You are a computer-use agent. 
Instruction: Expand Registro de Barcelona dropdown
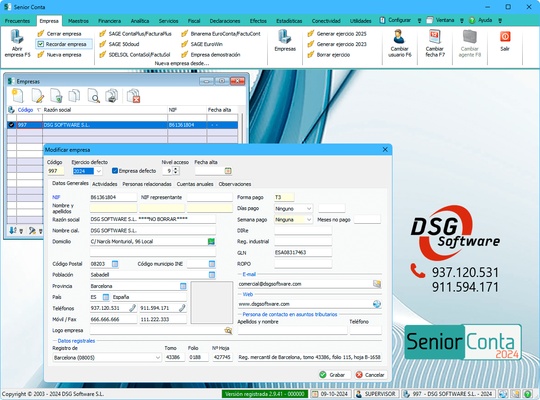click(158, 358)
